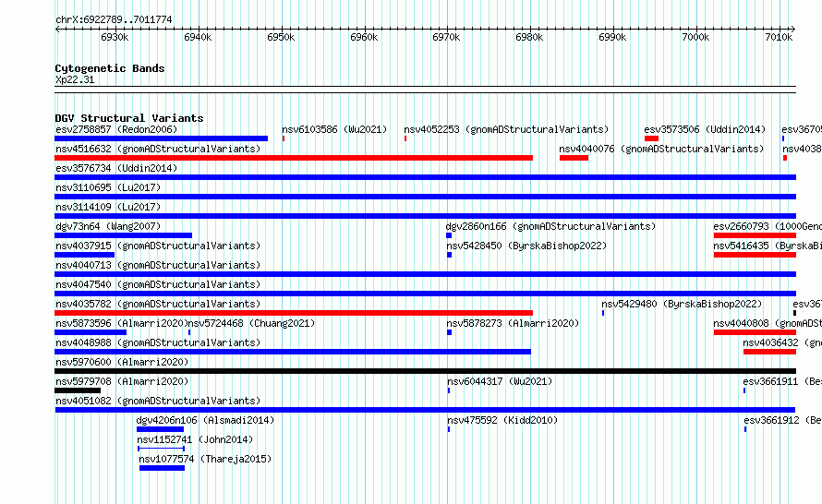Click nsv3110695 (Lu2017) label
Screen dimensions: 822x504
108,187
